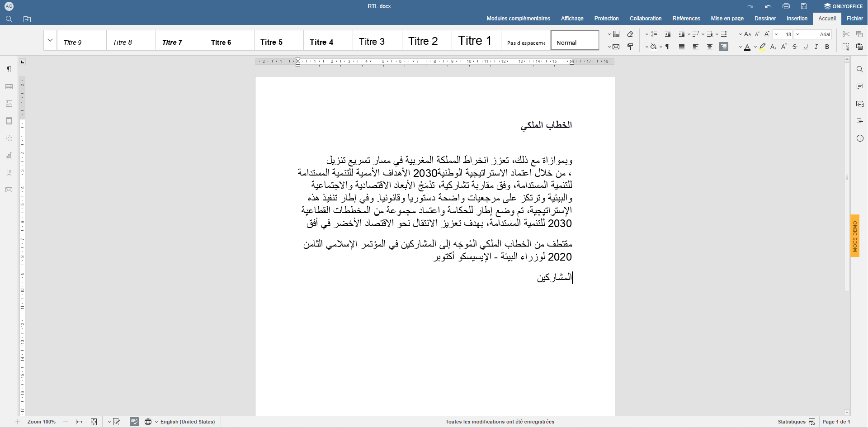Open the Find panel on the right
This screenshot has height=428, width=868.
pos(860,69)
